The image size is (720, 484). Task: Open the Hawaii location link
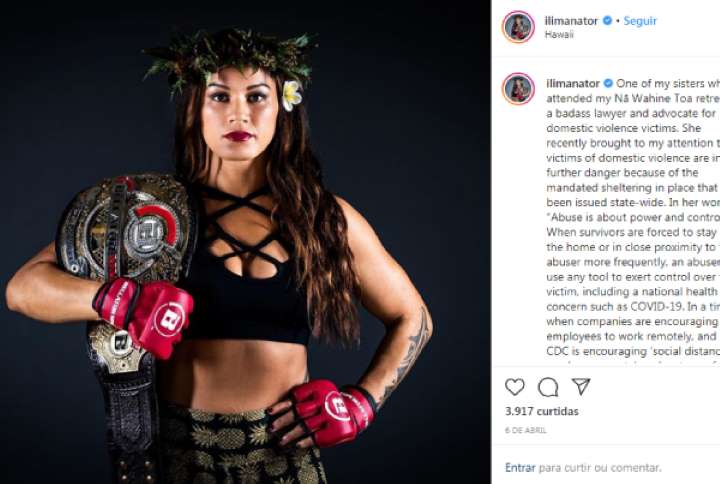coord(559,34)
